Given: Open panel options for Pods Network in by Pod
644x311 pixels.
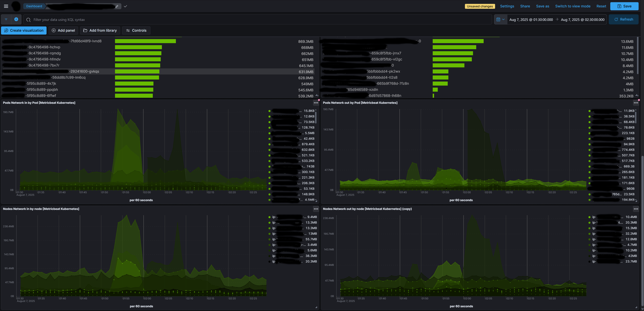Looking at the screenshot, I should click(316, 103).
